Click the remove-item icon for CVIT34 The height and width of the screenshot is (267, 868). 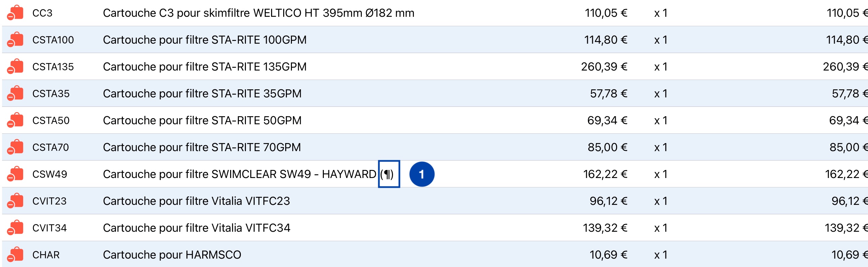pos(15,228)
